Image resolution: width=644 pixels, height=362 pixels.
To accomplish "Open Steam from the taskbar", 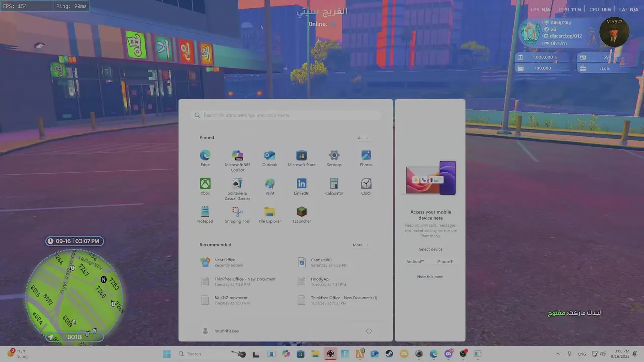I will 389,354.
